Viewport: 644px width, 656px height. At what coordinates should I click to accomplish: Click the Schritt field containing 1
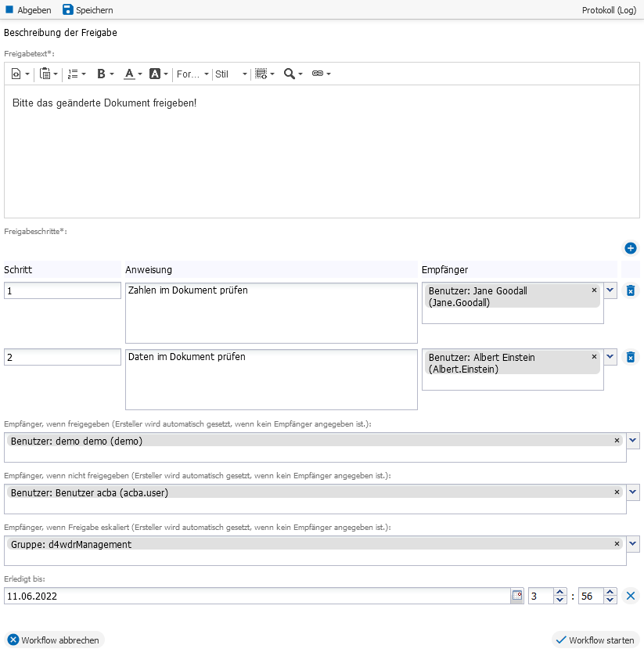coord(63,290)
